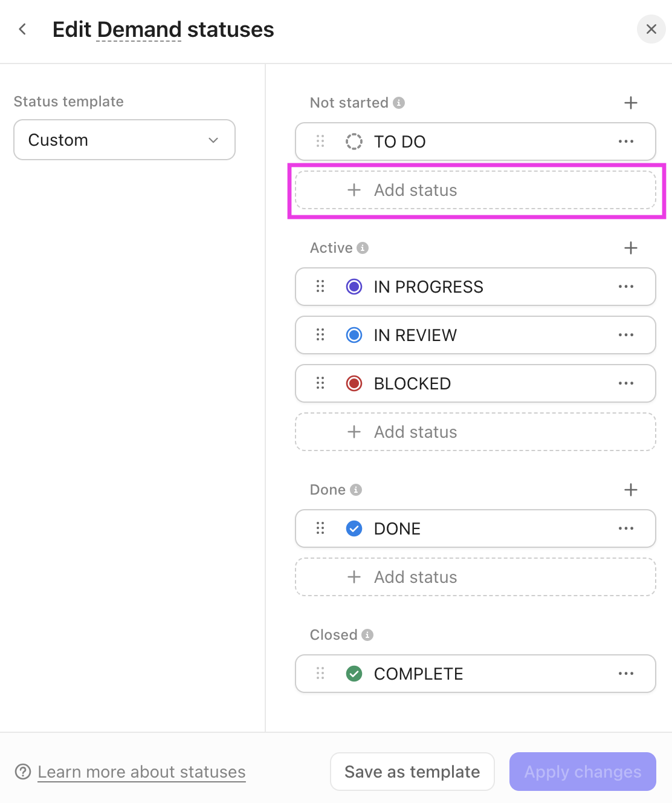Click Add status in the Active section

pos(475,432)
